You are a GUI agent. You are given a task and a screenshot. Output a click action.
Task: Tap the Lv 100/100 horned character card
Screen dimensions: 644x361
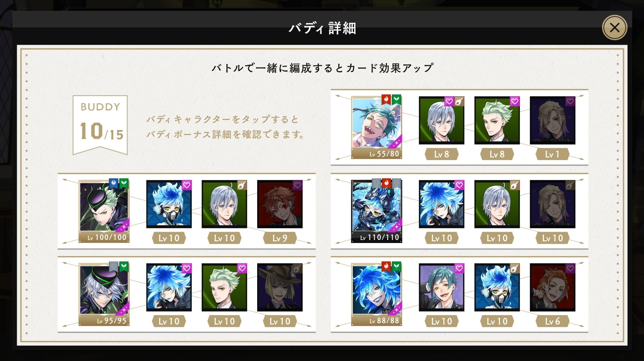pos(104,211)
